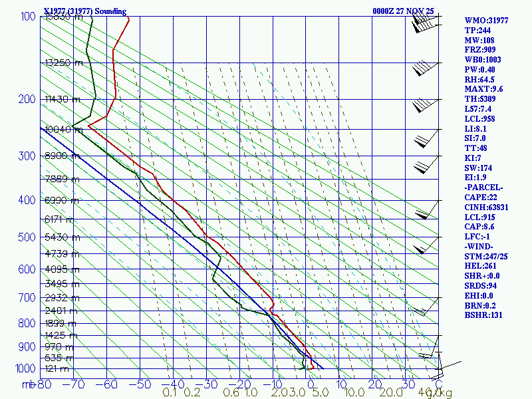
Task: Click the 10040 m tropopause height label
Action: [x=63, y=130]
